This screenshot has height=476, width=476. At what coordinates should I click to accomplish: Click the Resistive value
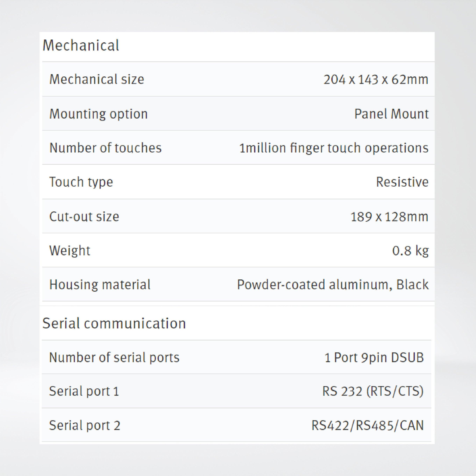pyautogui.click(x=402, y=182)
